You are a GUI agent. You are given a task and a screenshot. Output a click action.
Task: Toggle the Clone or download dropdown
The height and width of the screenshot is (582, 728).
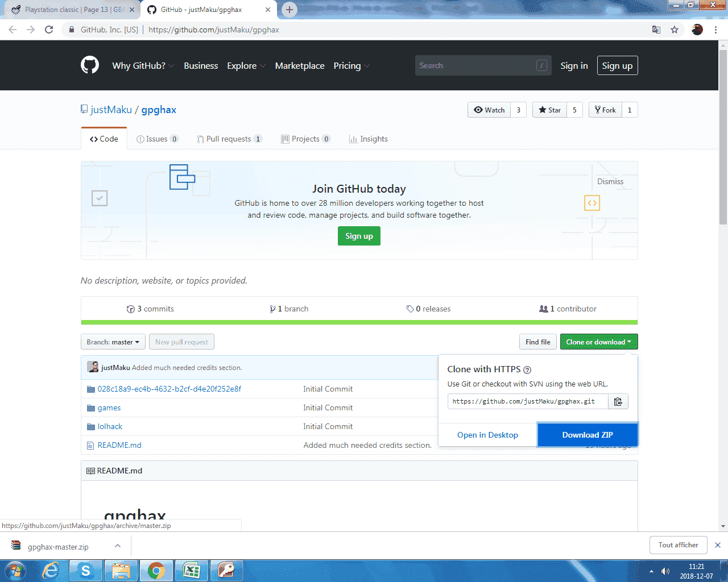click(599, 342)
